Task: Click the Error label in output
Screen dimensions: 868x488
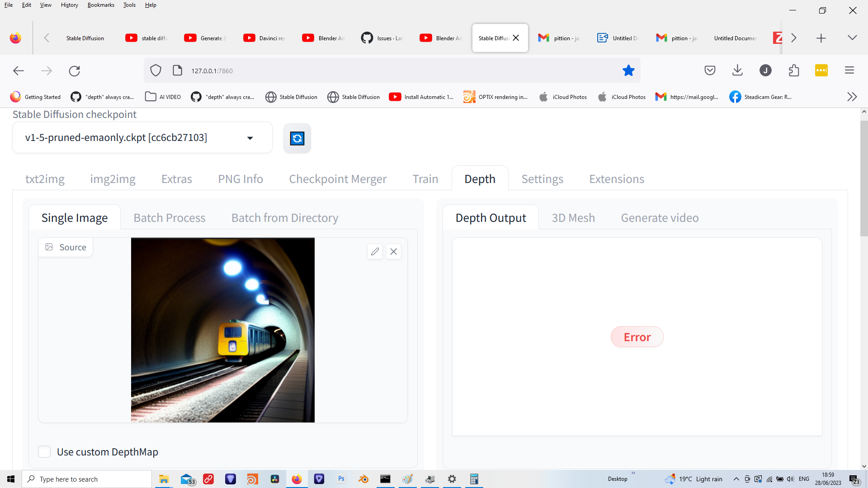Action: tap(637, 337)
